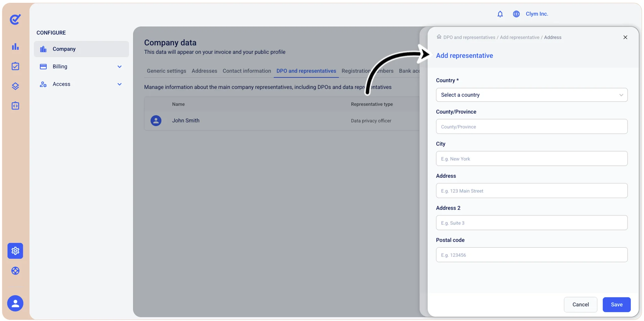Screen dimensions: 644x321
Task: Select the DPO and representatives tab
Action: pyautogui.click(x=306, y=71)
